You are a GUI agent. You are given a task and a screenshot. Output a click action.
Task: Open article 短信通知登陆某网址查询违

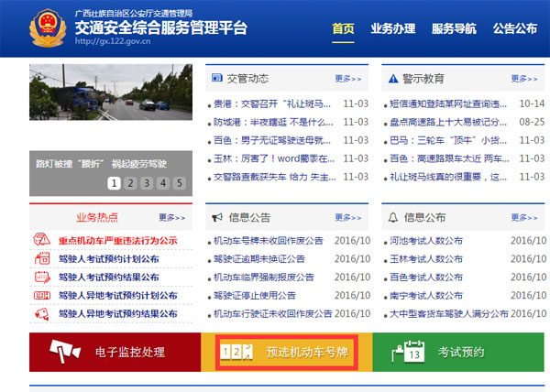pyautogui.click(x=448, y=103)
